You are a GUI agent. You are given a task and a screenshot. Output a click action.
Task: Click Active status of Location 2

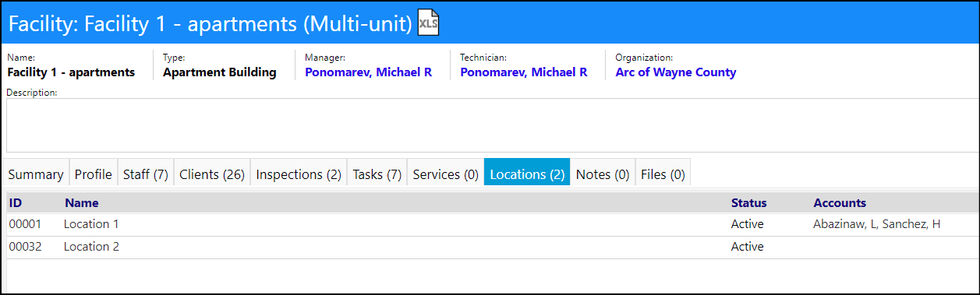pyautogui.click(x=747, y=247)
